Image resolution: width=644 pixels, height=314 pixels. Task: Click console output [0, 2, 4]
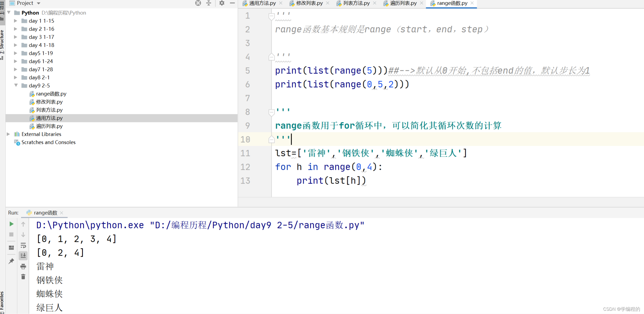coord(60,253)
